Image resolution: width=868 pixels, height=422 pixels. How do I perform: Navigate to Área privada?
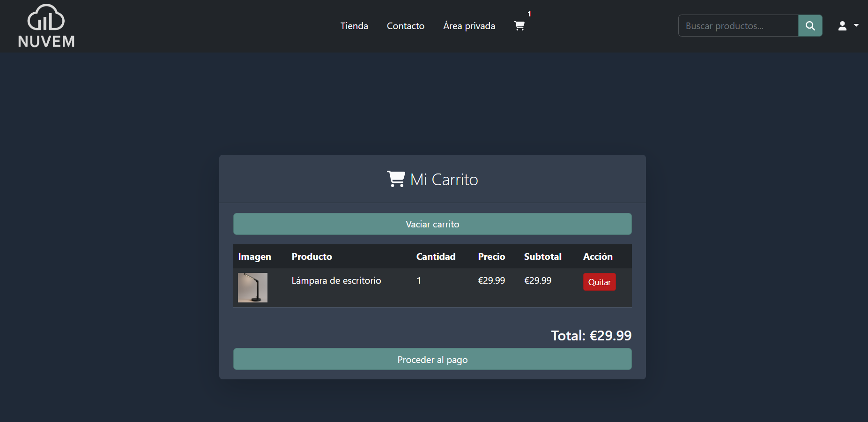[x=469, y=26]
